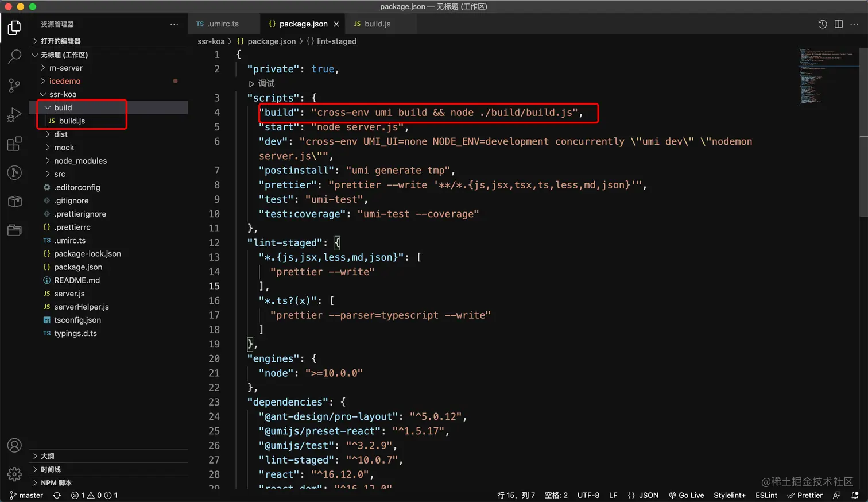Screen dimensions: 868x502
Task: Click the sync changes icon in status bar
Action: 57,495
